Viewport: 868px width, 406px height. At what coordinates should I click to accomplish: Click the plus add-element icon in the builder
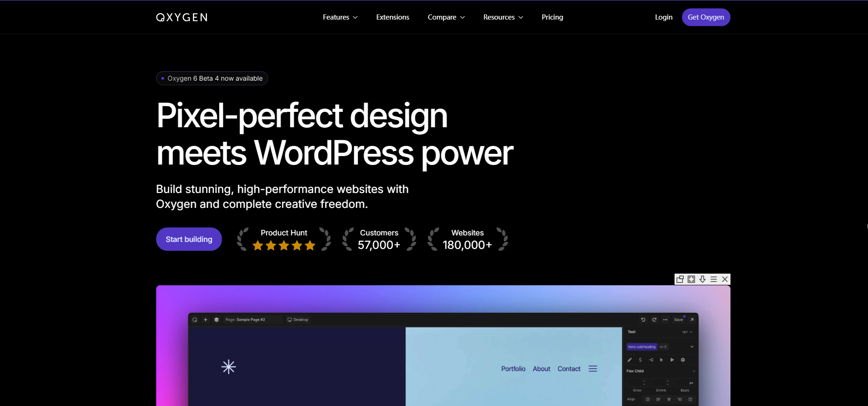pyautogui.click(x=206, y=320)
